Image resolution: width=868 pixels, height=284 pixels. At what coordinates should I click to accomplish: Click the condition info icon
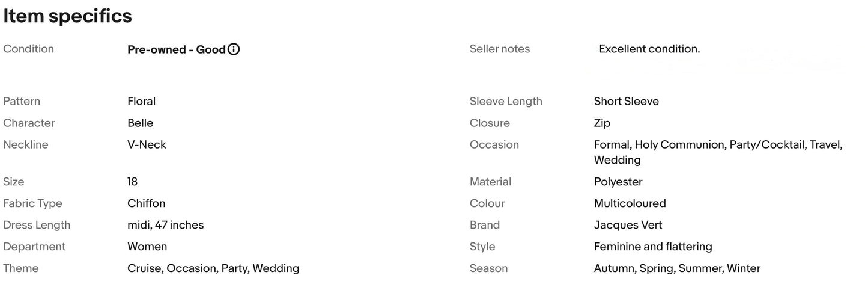click(x=234, y=49)
